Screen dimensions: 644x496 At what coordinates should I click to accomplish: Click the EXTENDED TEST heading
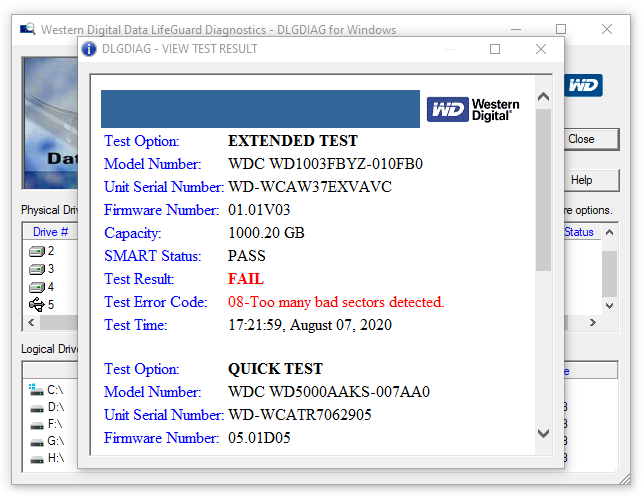(293, 141)
